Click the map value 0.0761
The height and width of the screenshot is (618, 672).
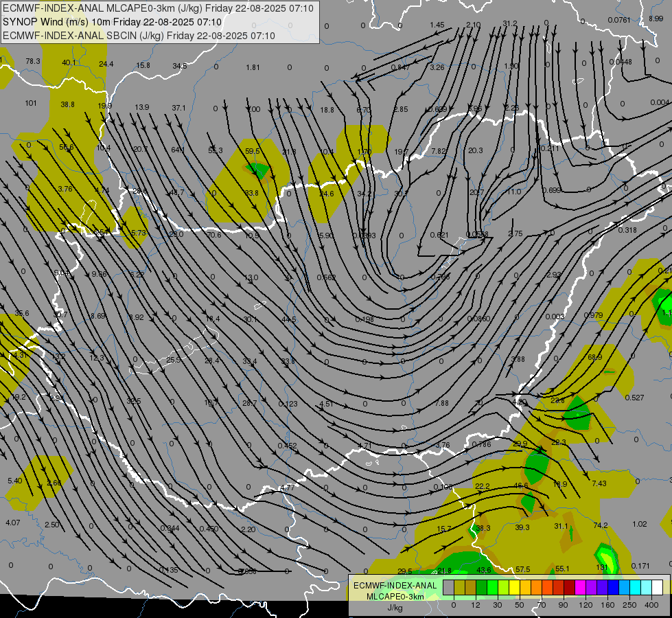pos(619,20)
